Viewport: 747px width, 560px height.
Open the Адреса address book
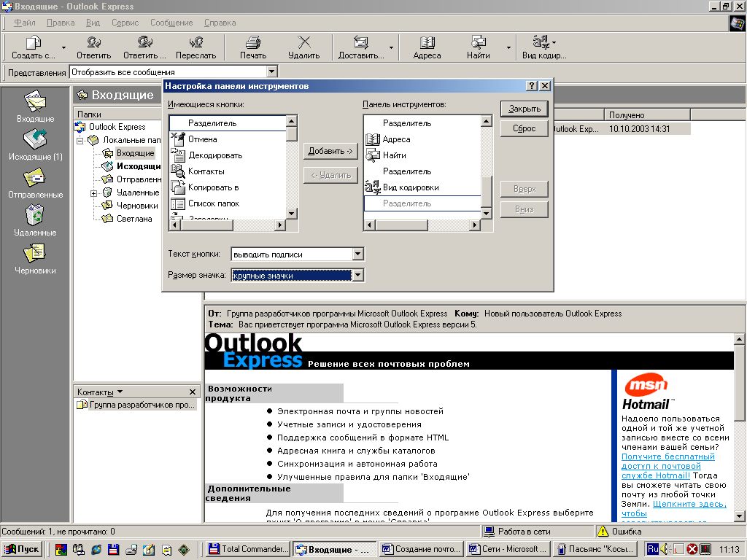tap(427, 47)
